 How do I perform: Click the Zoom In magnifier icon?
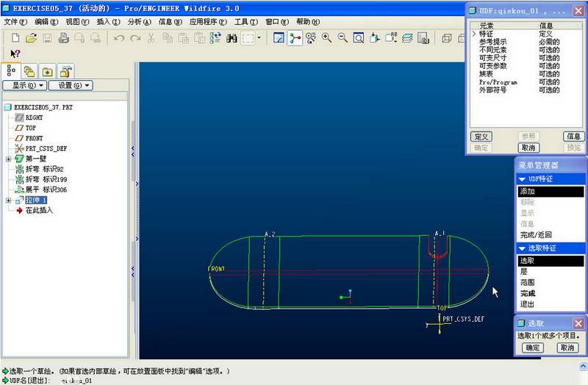click(x=327, y=37)
